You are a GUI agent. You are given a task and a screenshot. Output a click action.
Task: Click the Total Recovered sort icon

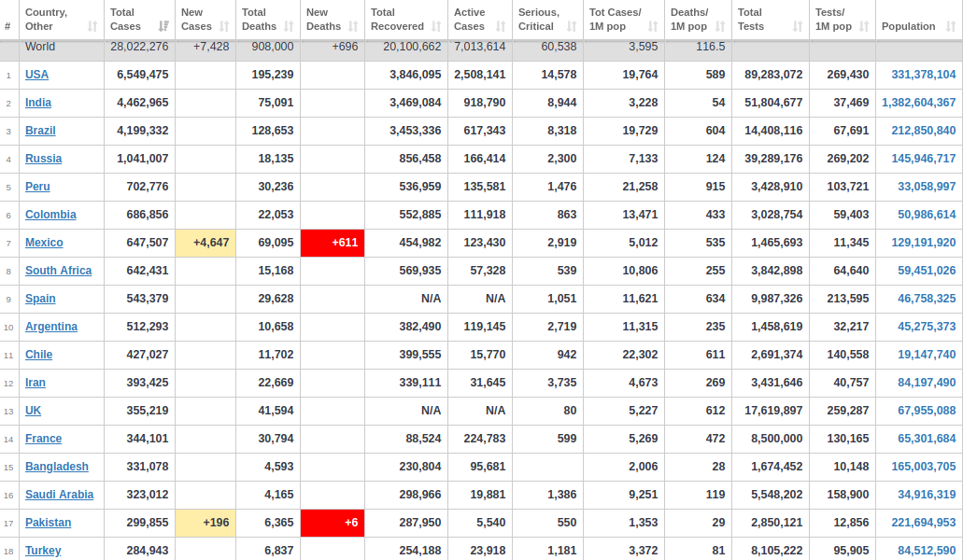pyautogui.click(x=436, y=26)
